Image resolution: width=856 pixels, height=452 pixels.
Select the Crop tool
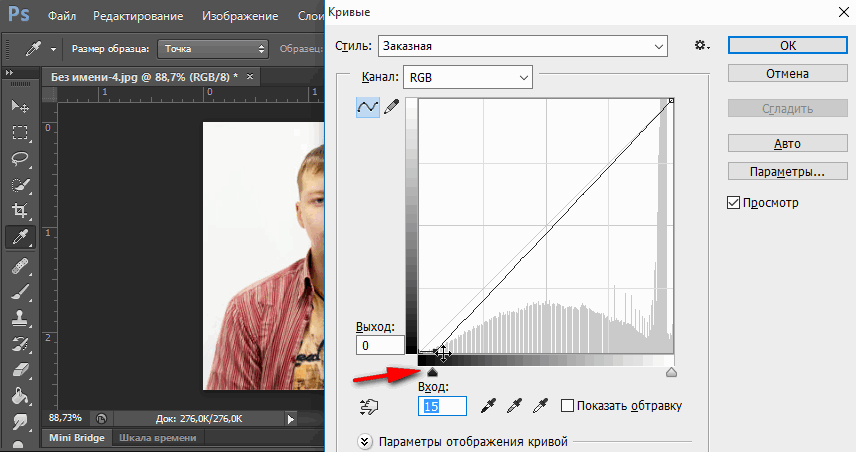19,211
